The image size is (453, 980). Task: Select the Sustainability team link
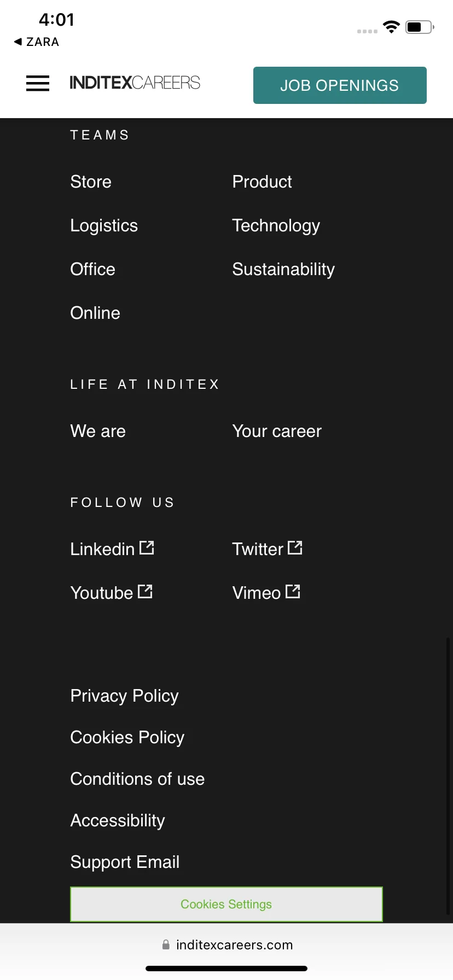[283, 270]
